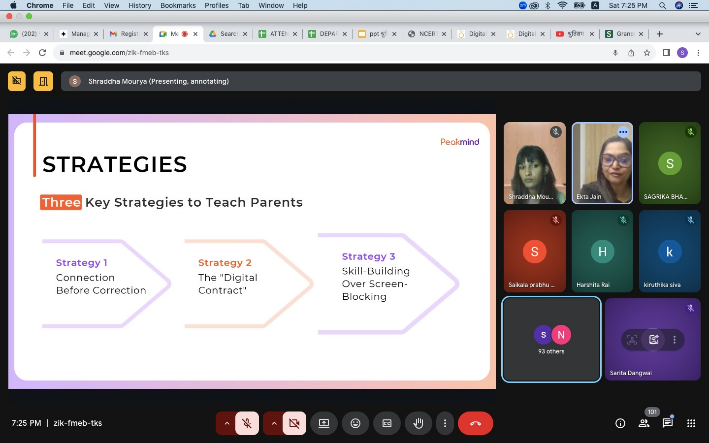The height and width of the screenshot is (443, 709).
Task: Open more options three-dot menu in toolbar
Action: (x=445, y=423)
